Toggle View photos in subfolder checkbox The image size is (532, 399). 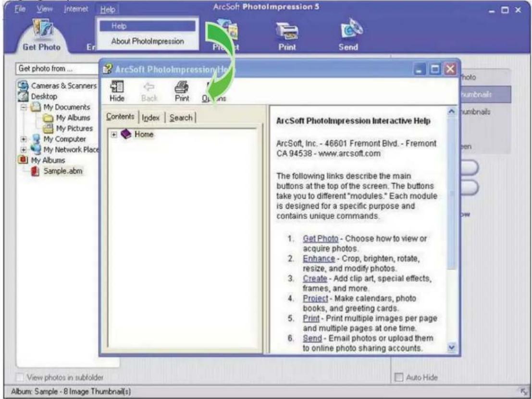point(20,377)
